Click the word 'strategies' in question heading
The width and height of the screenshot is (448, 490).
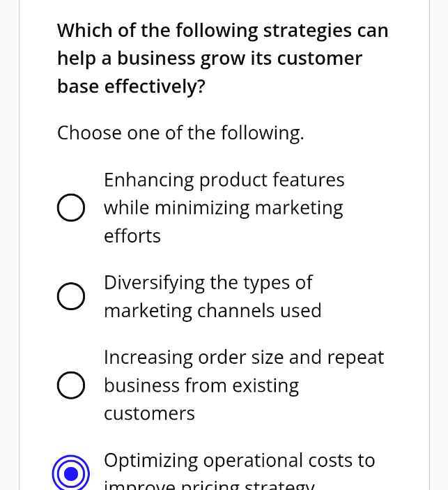(x=307, y=31)
